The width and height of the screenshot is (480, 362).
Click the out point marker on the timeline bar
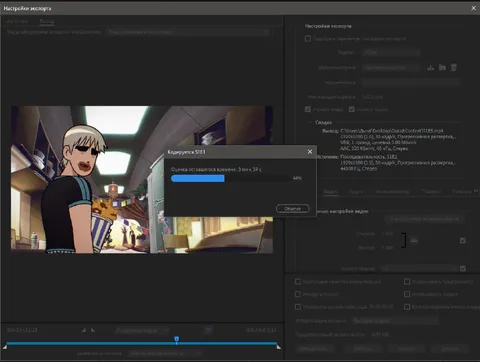tap(279, 347)
